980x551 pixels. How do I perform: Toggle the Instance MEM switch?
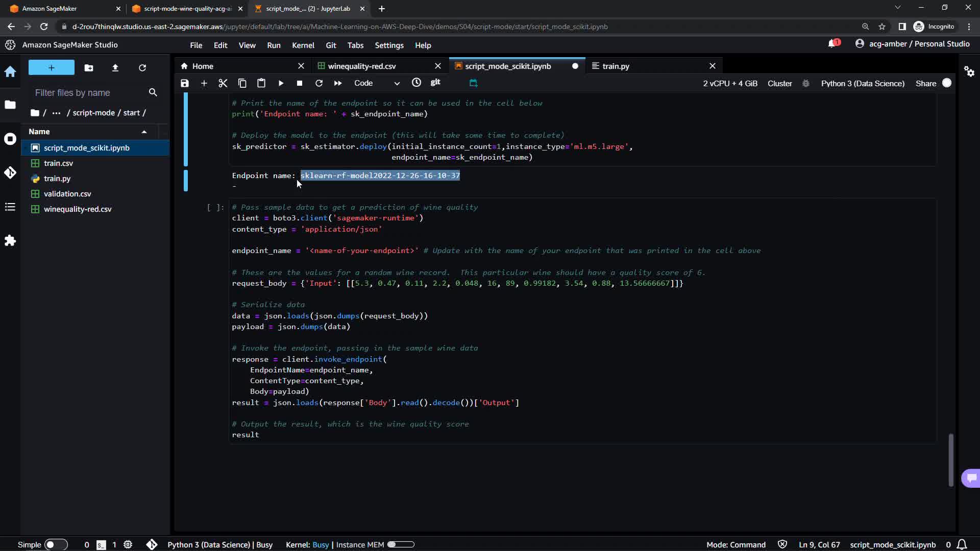[401, 544]
